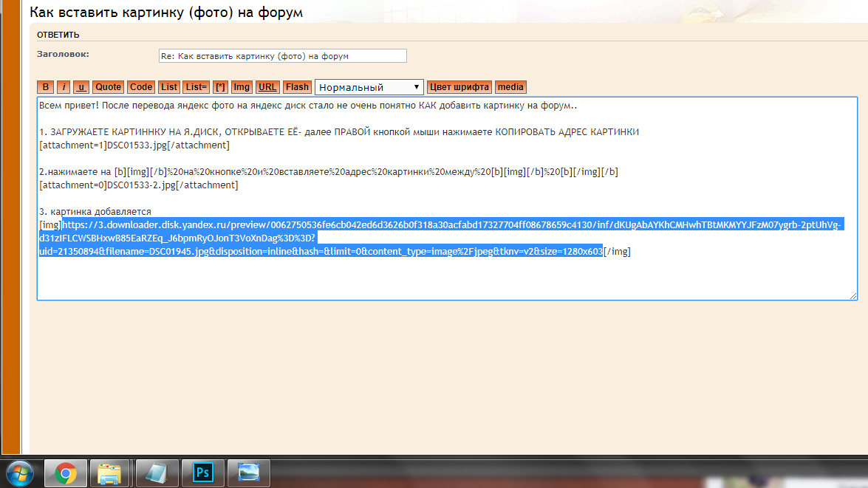The height and width of the screenshot is (488, 868).
Task: Insert list item with [*] button
Action: click(221, 87)
